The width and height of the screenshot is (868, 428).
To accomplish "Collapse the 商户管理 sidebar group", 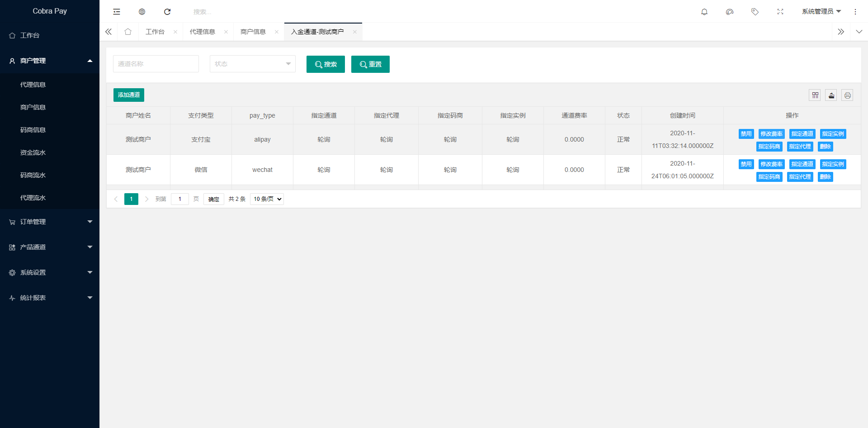I will click(50, 61).
